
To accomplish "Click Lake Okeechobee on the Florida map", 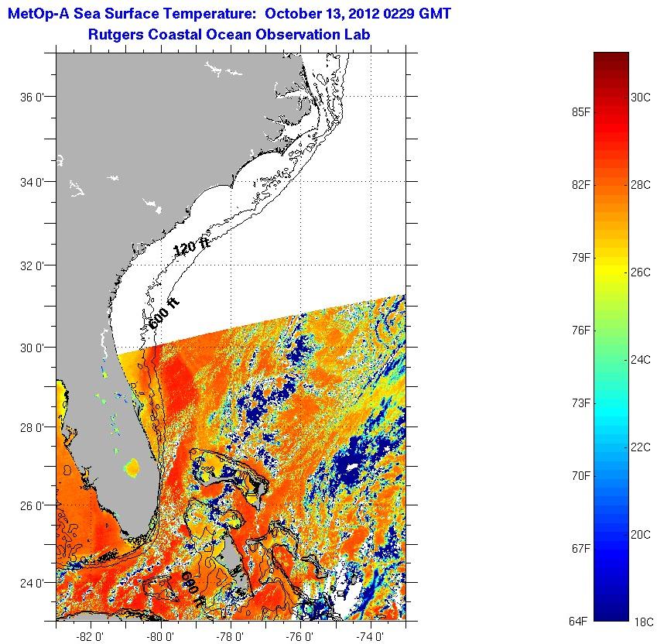I will (132, 468).
